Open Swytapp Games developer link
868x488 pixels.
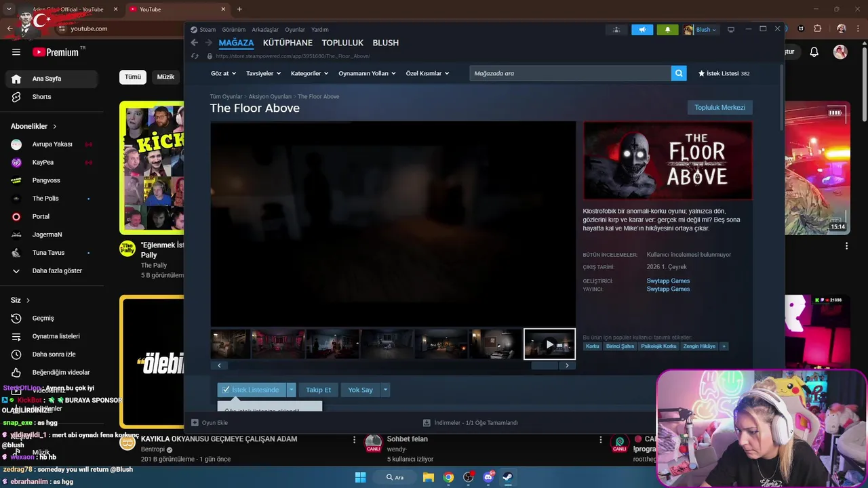coord(668,281)
